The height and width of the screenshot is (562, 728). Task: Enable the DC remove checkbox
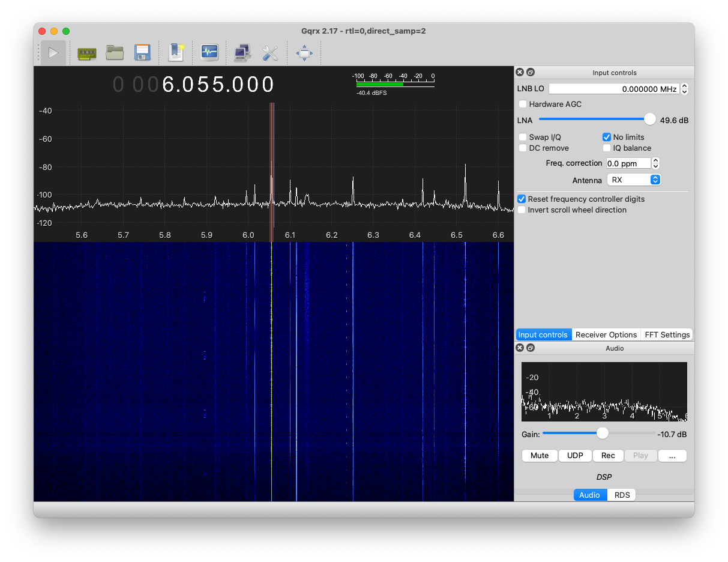pyautogui.click(x=523, y=148)
